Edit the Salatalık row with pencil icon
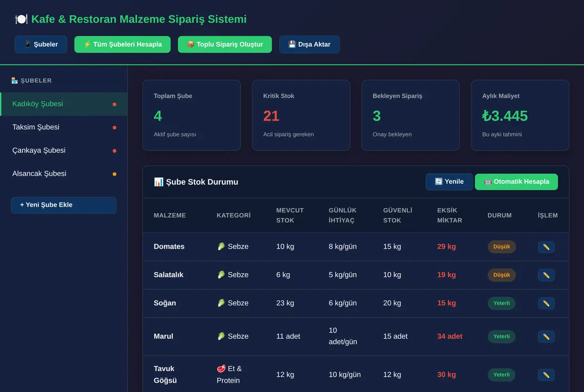The width and height of the screenshot is (584, 392). (546, 275)
